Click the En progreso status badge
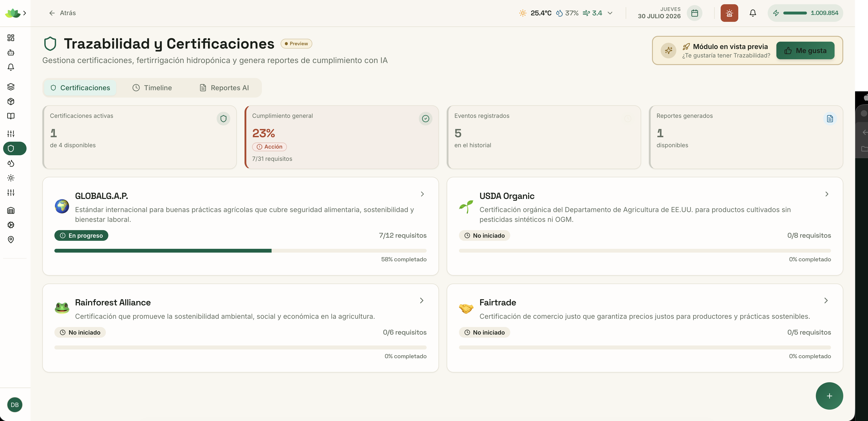This screenshot has height=421, width=868. (81, 235)
